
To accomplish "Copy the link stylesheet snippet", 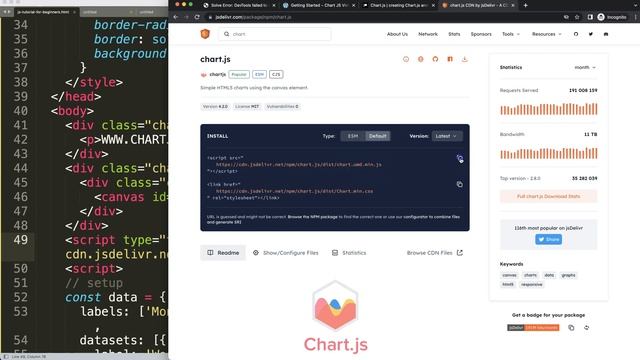I will coord(460,184).
